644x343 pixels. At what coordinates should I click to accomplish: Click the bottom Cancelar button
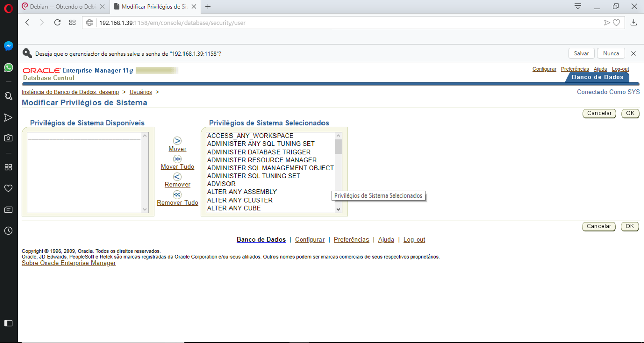click(599, 226)
